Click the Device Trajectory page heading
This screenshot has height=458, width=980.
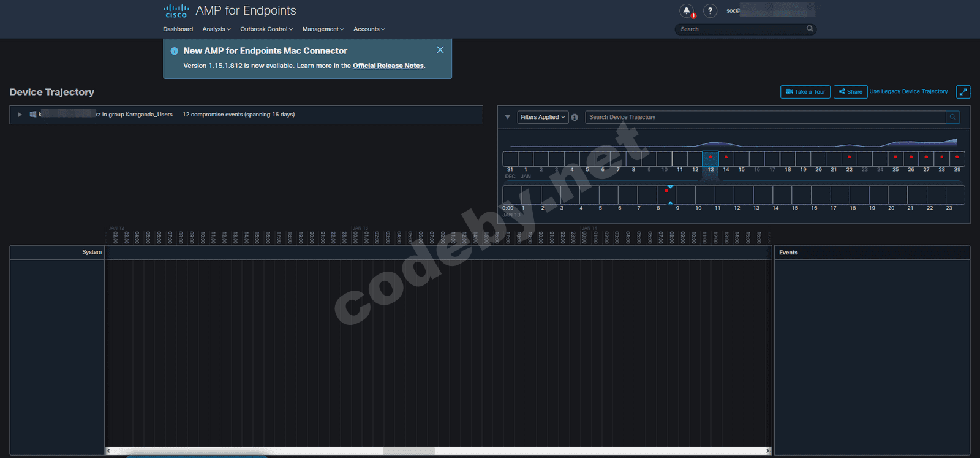[51, 92]
